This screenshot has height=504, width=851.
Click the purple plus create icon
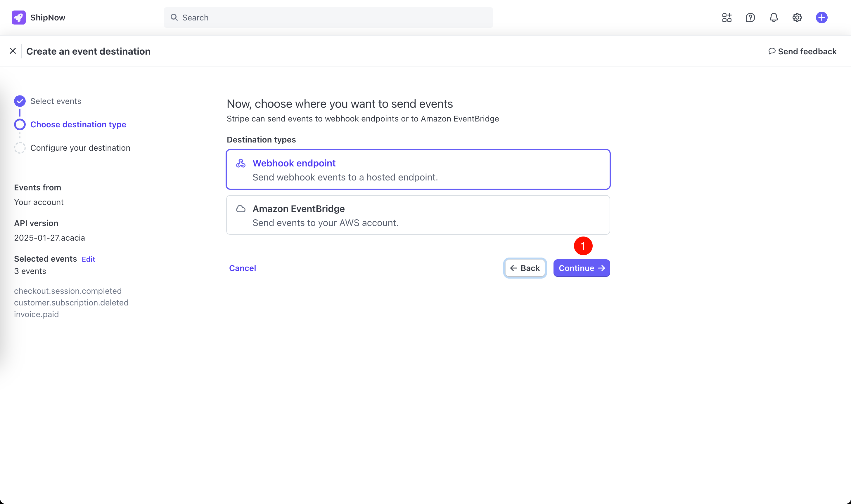pos(821,18)
